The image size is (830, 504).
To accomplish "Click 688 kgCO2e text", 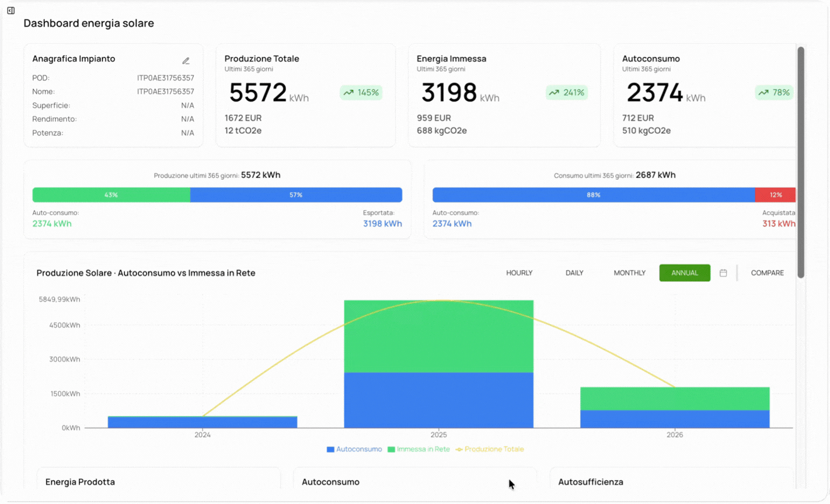I will click(x=442, y=131).
